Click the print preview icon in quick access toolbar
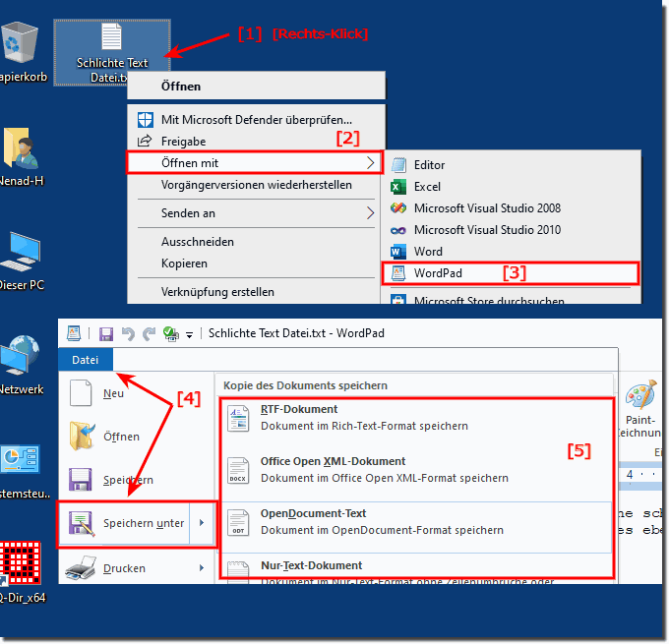669x644 pixels. coord(170,333)
